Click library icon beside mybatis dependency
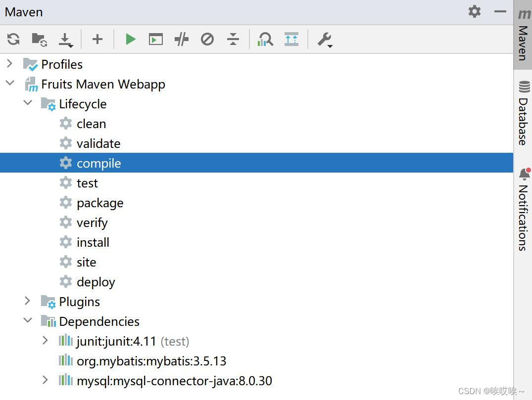 [x=66, y=360]
